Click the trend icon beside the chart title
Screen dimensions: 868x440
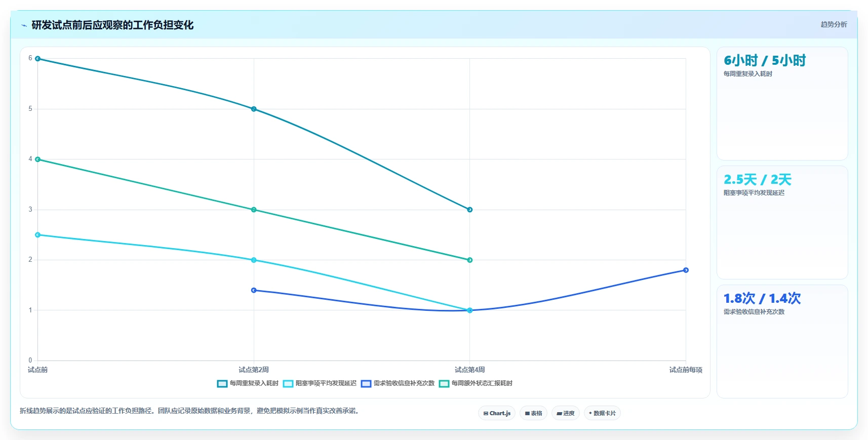[x=24, y=25]
